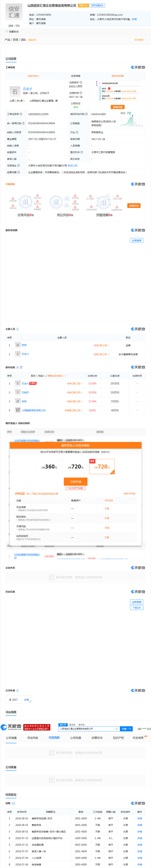
Task: Select the 1年 360元 VIP plan
Action: 49,467
